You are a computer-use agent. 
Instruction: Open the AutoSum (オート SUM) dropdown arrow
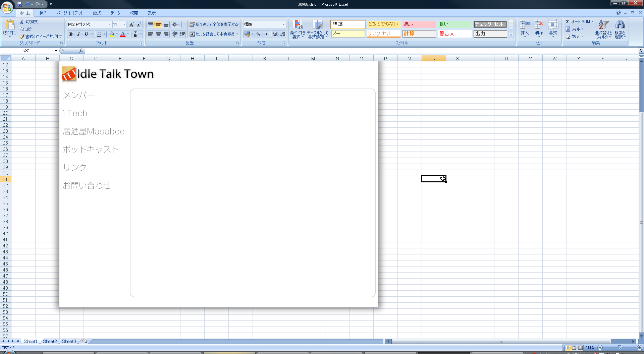pyautogui.click(x=592, y=21)
